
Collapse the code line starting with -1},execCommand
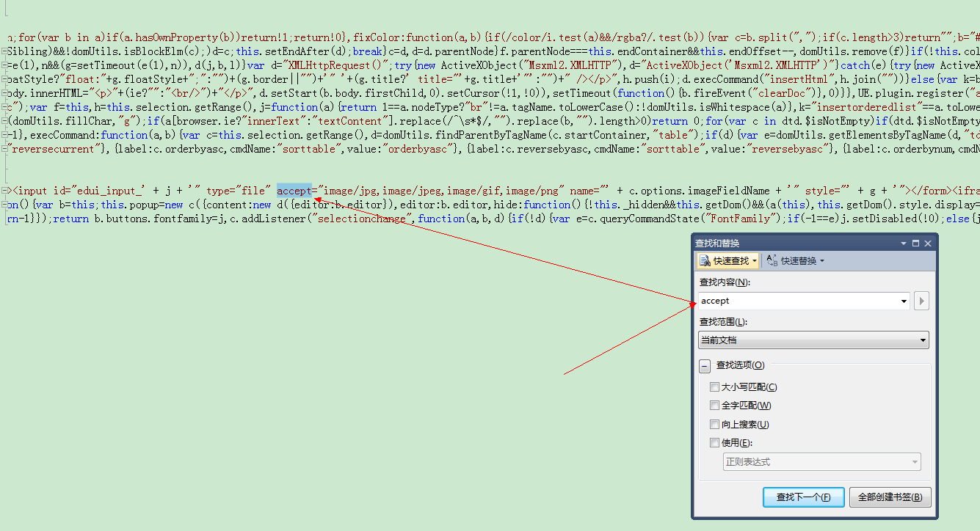pos(4,135)
